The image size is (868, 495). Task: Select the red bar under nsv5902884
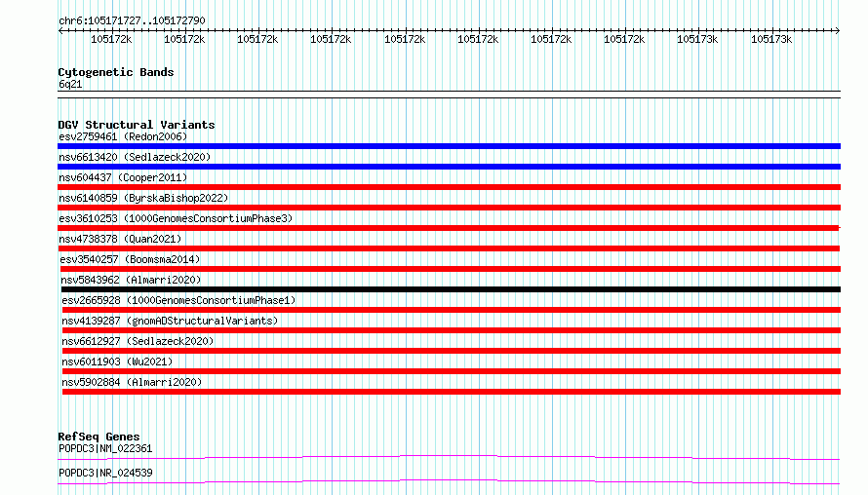click(x=452, y=392)
